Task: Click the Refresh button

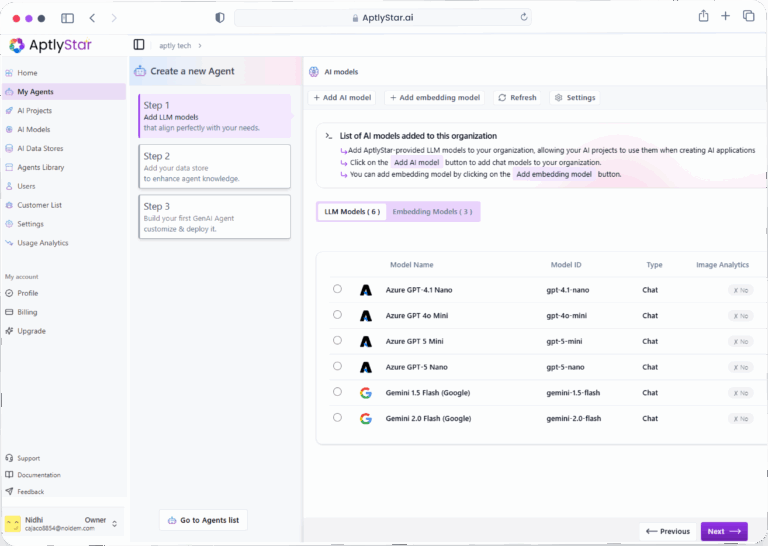Action: [x=517, y=97]
